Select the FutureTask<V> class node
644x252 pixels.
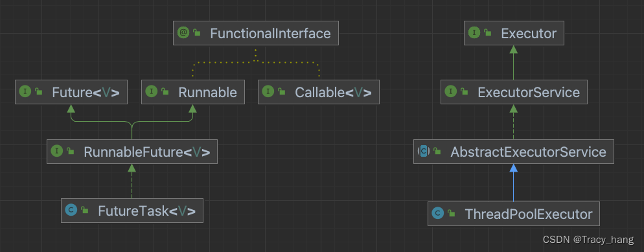(x=132, y=211)
